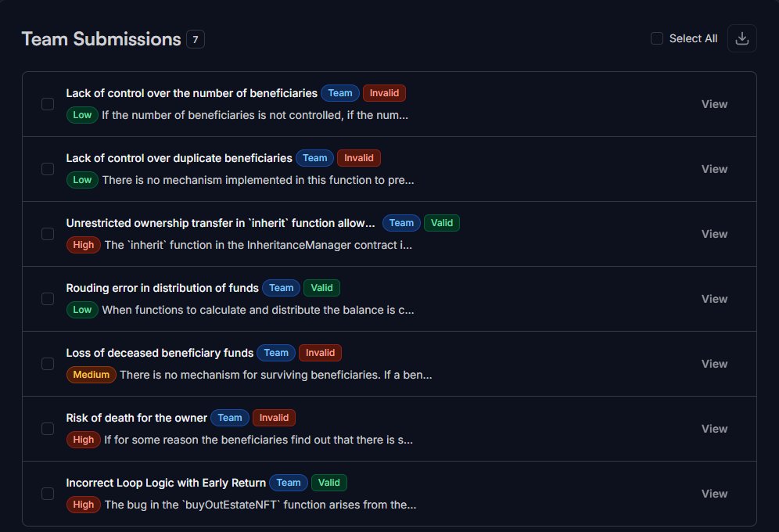The height and width of the screenshot is (532, 779).
Task: Click the download submissions icon button
Action: pyautogui.click(x=741, y=38)
